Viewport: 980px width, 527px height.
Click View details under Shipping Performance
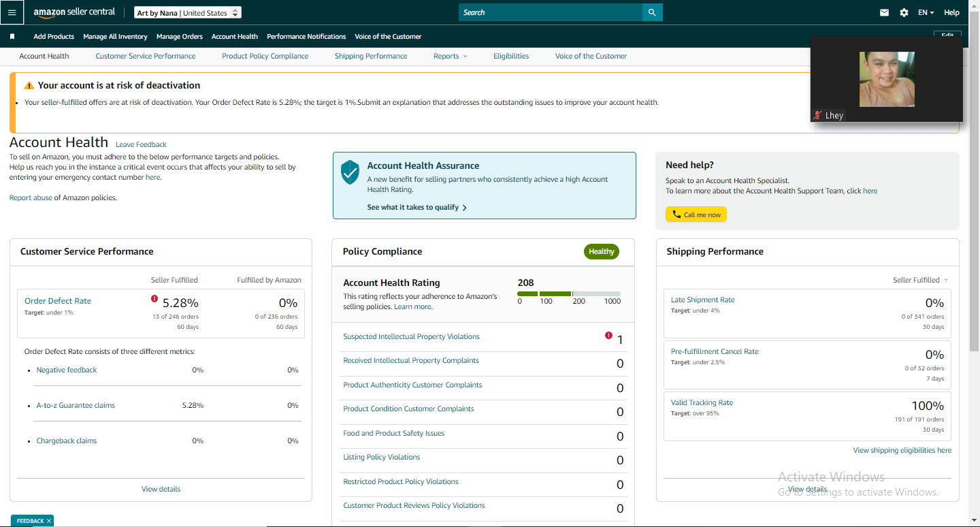[807, 489]
